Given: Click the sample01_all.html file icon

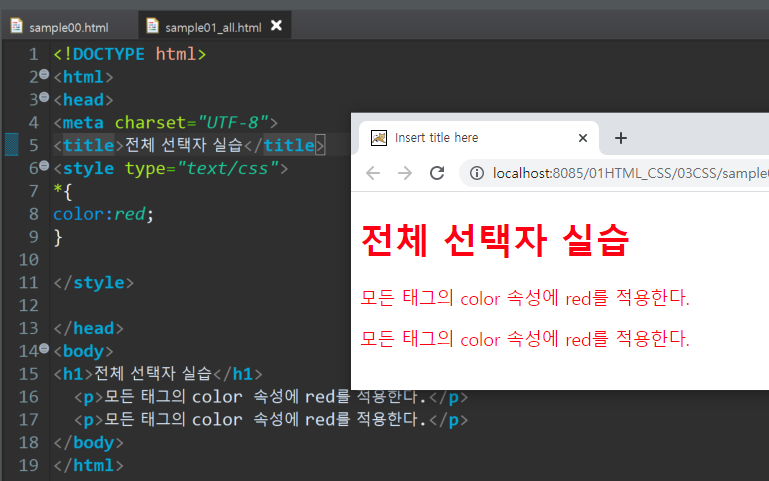Looking at the screenshot, I should (x=153, y=26).
